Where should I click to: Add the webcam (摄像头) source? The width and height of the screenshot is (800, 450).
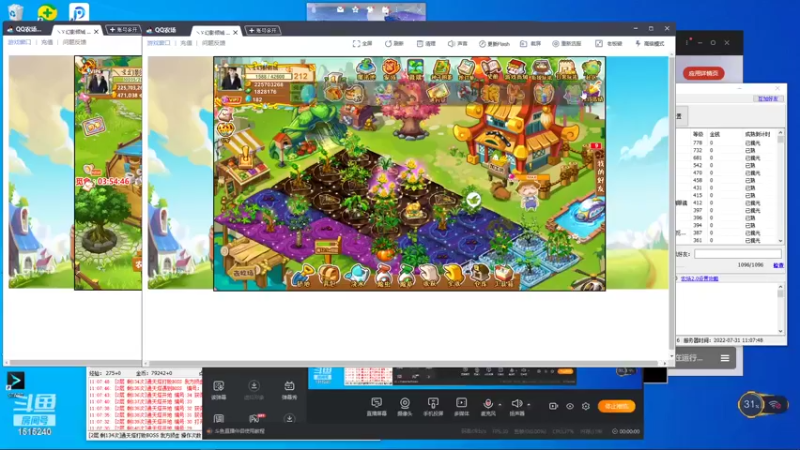tap(405, 407)
